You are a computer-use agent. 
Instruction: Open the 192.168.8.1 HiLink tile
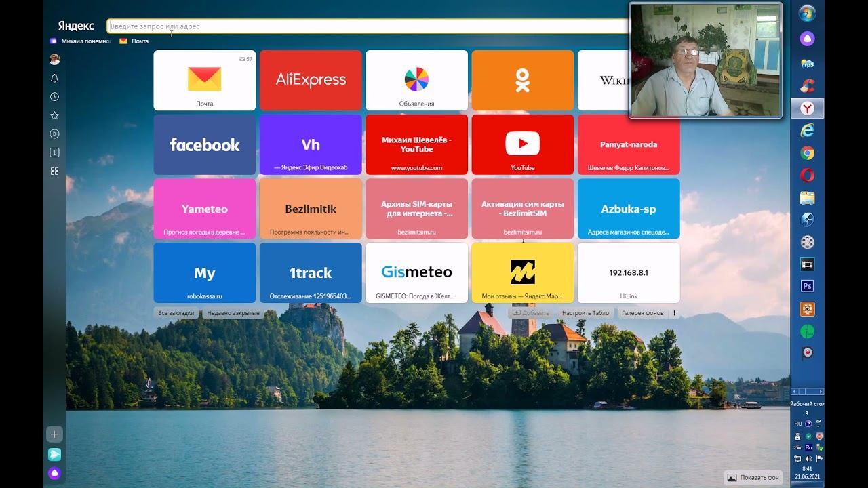(629, 272)
